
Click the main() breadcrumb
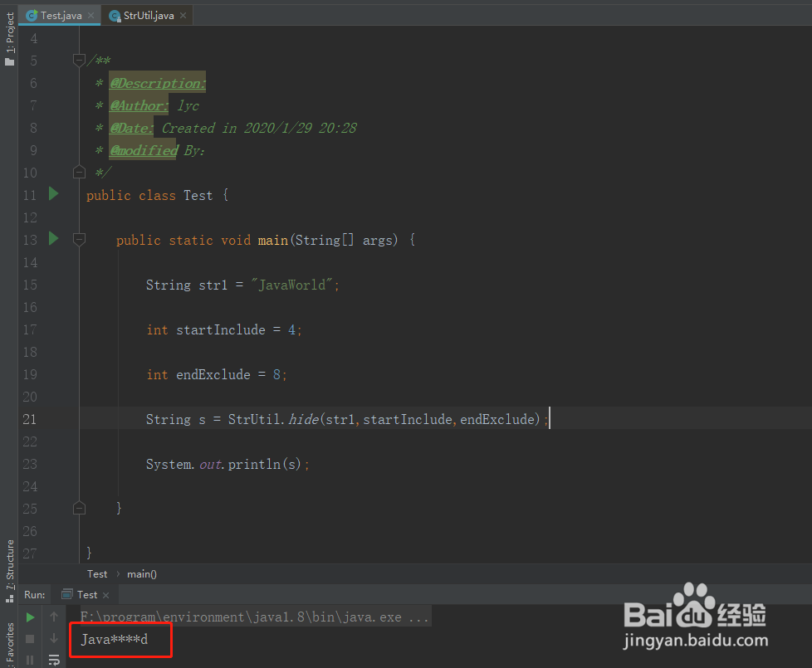click(141, 574)
